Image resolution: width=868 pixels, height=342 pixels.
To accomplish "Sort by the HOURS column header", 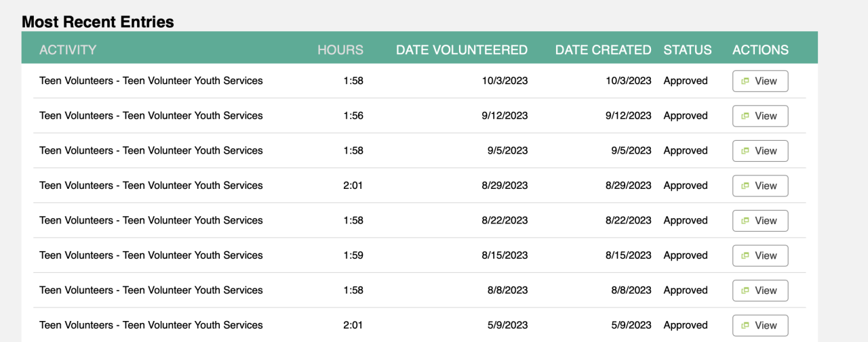I will (340, 50).
